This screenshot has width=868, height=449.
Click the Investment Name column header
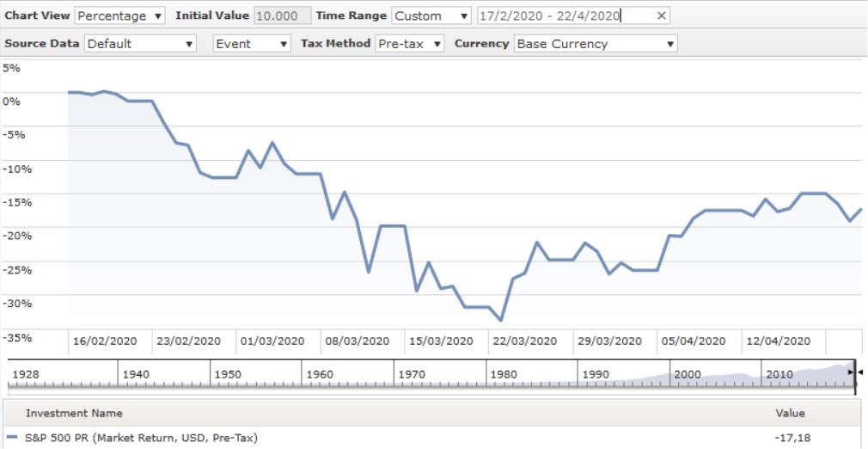tap(74, 413)
